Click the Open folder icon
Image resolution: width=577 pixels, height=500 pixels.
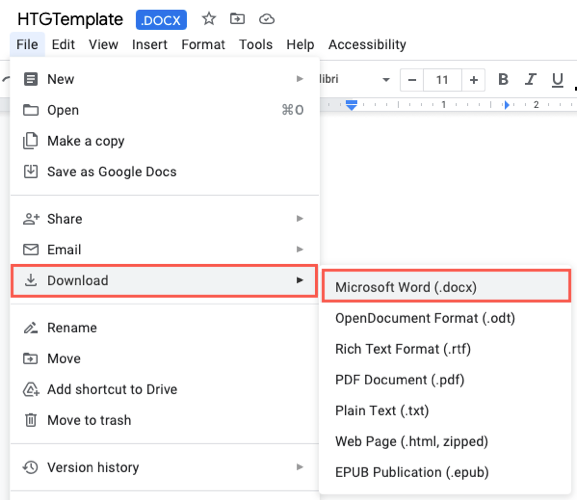click(31, 110)
